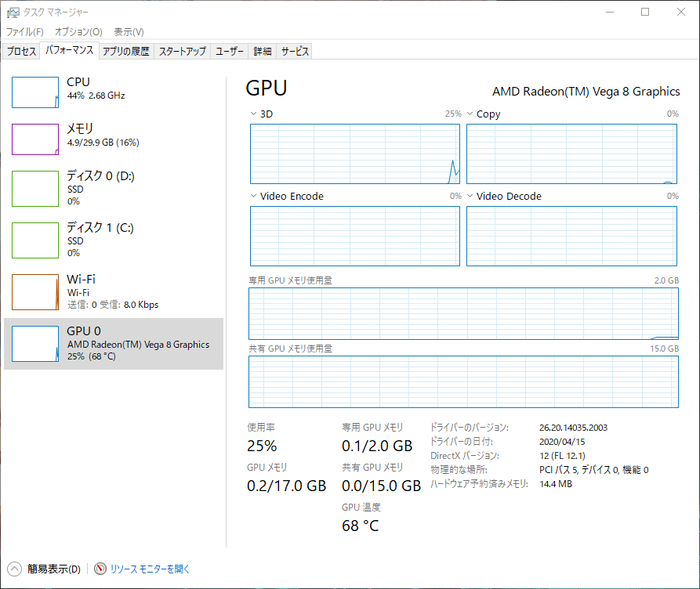The height and width of the screenshot is (589, 700).
Task: Click the 簡易表示(D) button
Action: [x=53, y=569]
